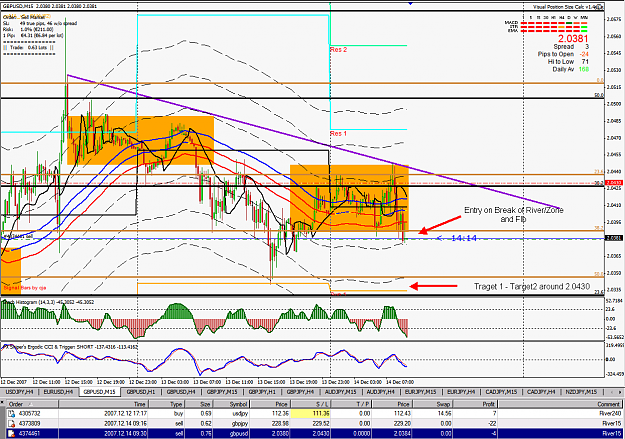Sort trades by the Size column header
Viewport: 625px width, 439px height.
pos(199,404)
